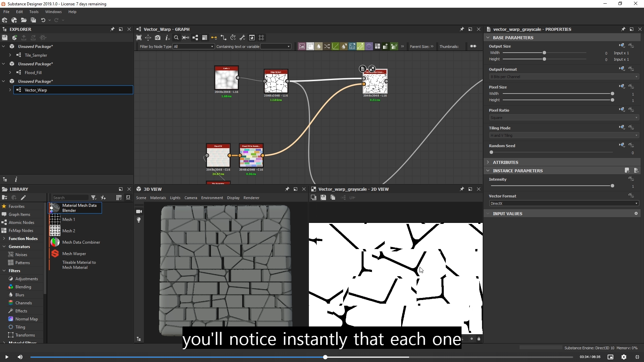Click the camera screenshot icon in graph toolbar

click(158, 38)
